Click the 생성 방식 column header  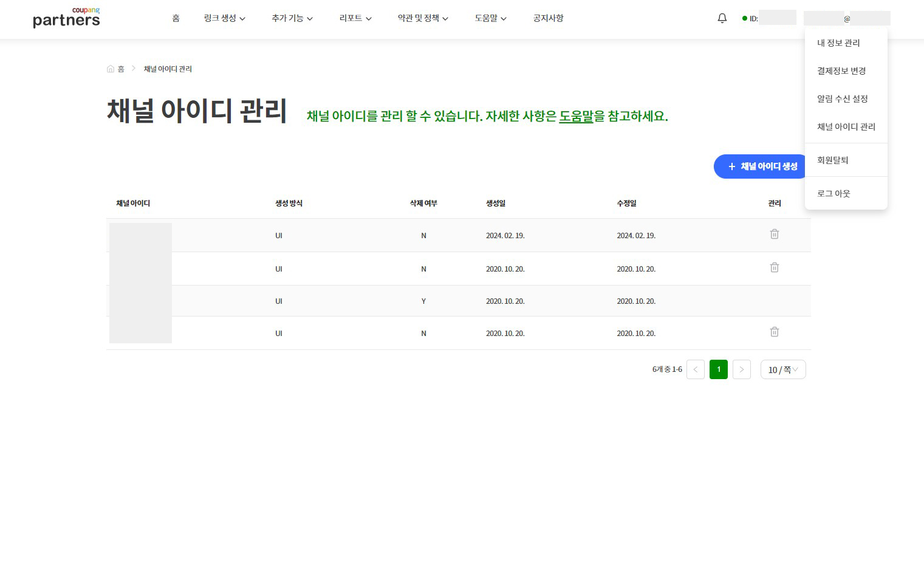289,204
